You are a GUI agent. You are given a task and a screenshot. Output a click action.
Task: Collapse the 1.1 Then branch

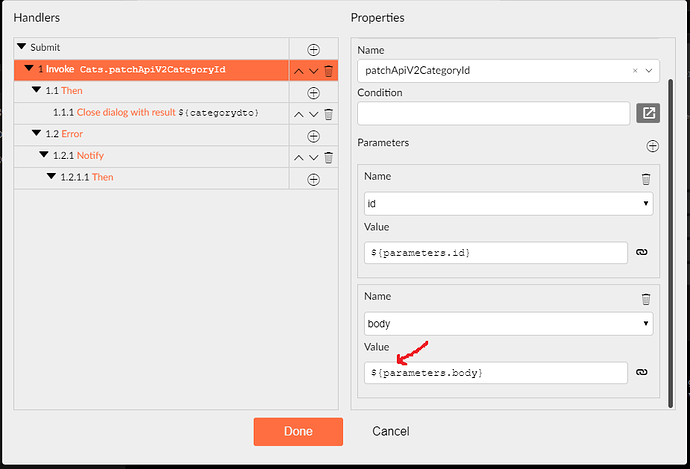(x=37, y=90)
